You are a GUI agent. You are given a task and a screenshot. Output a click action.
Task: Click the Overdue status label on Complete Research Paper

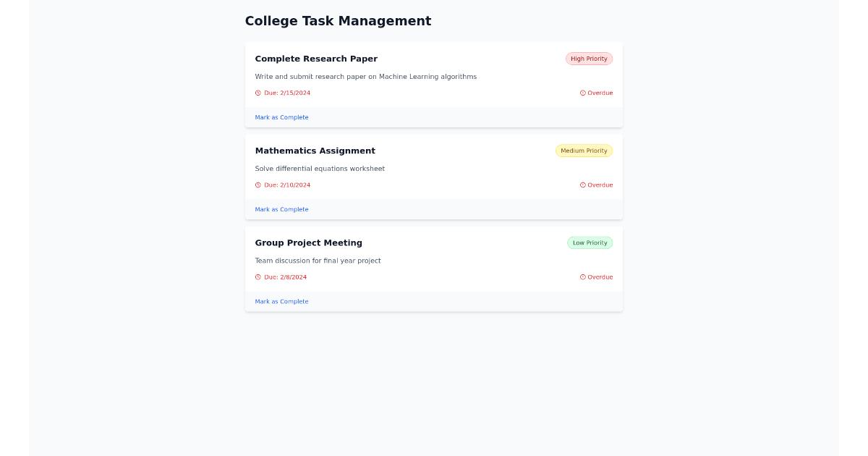600,93
